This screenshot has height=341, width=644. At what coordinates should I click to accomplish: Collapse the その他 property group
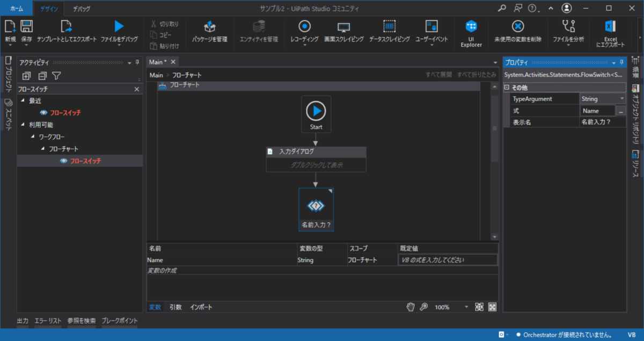click(x=507, y=88)
